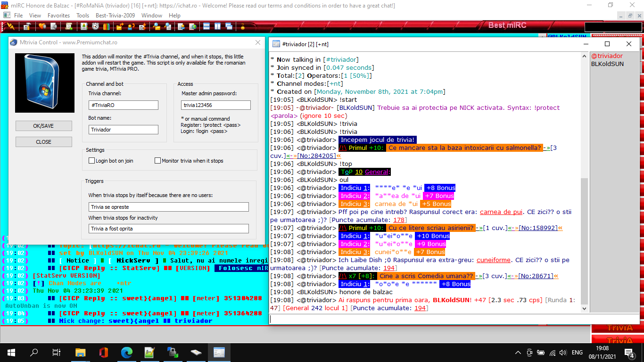The width and height of the screenshot is (644, 362).
Task: Click the Trivia channel input field
Action: (124, 105)
